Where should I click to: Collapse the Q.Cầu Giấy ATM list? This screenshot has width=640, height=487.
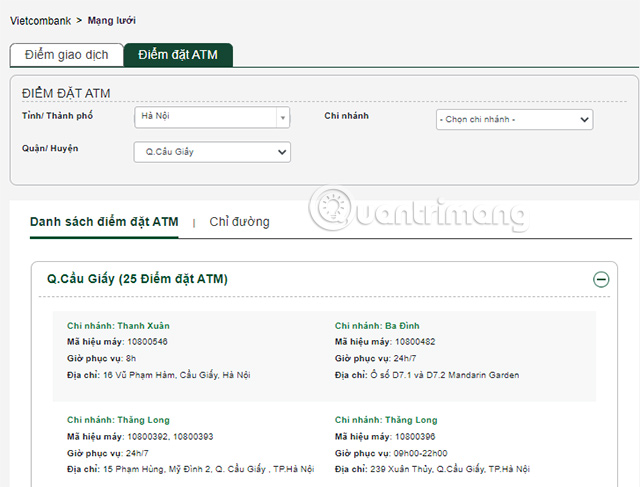[x=601, y=280]
